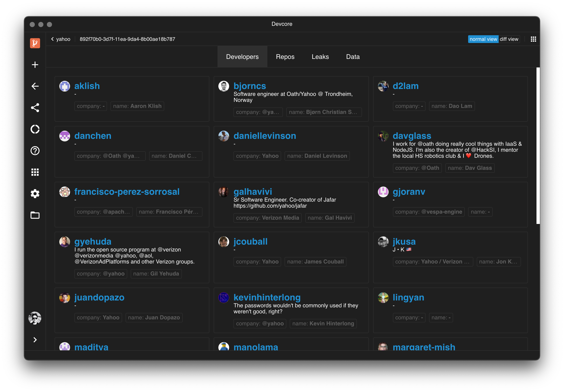
Task: Switch to the Leaks tab
Action: [320, 57]
